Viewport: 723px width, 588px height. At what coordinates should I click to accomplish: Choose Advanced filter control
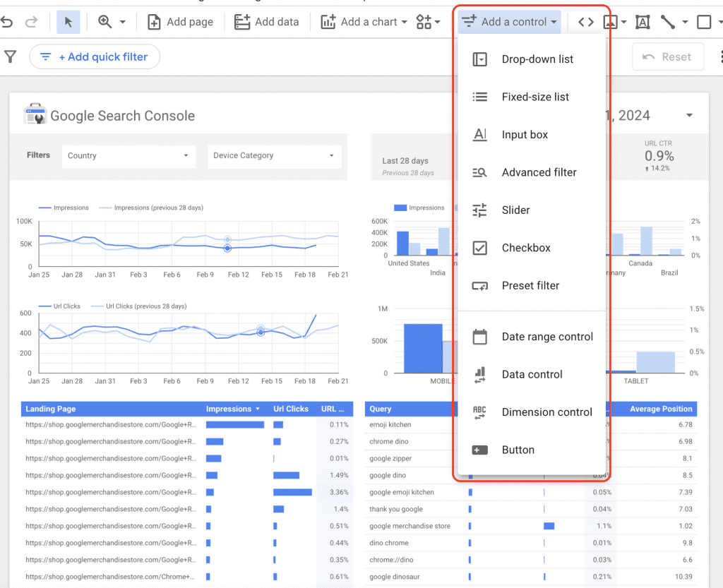pos(531,172)
